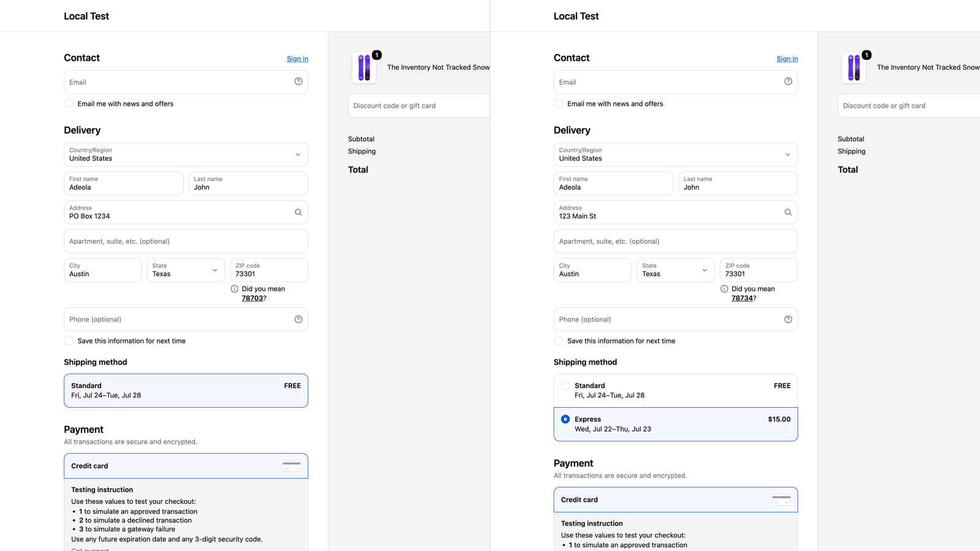Screen dimensions: 980x551
Task: Select Express shipping radio button
Action: 565,419
